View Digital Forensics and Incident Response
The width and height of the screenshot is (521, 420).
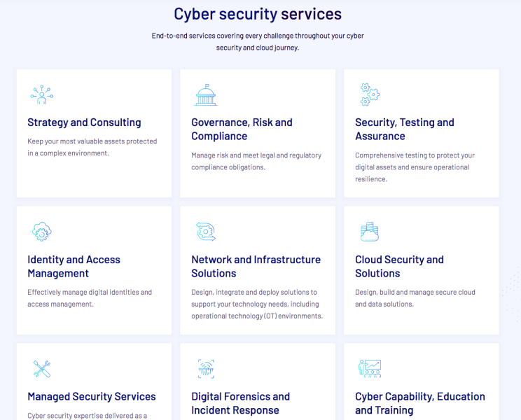pos(240,403)
